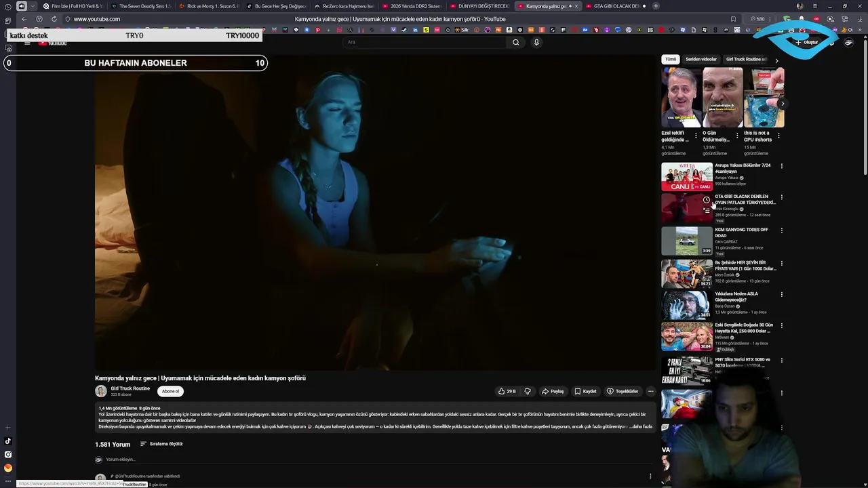Image resolution: width=868 pixels, height=488 pixels.
Task: Open more actions beside Teşekkürler
Action: (650, 391)
